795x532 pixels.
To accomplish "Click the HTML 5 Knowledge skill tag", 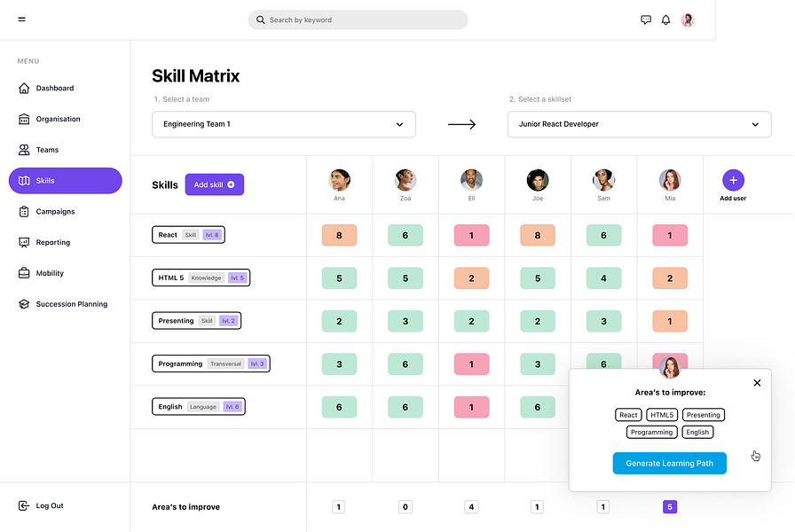I will [x=201, y=278].
